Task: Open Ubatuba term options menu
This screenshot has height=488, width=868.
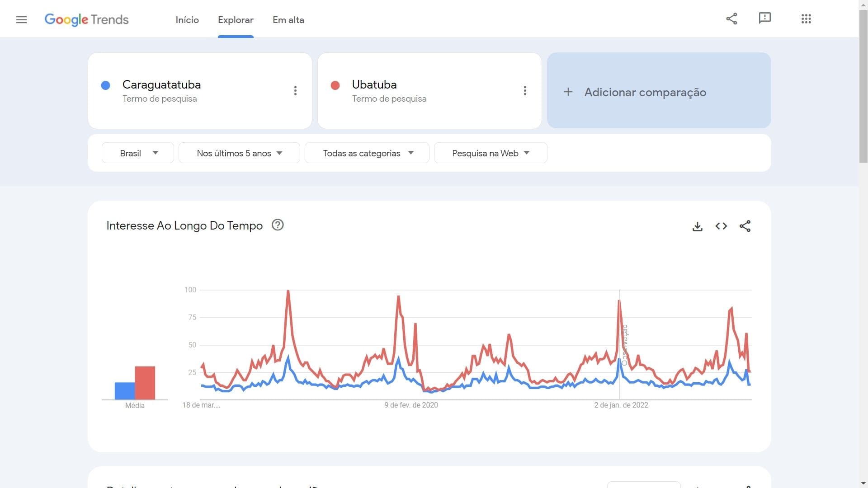Action: [x=525, y=90]
